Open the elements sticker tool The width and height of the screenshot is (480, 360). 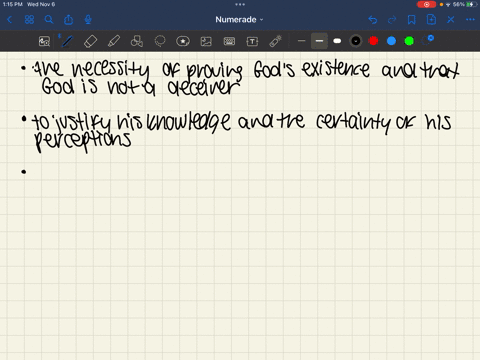point(183,41)
